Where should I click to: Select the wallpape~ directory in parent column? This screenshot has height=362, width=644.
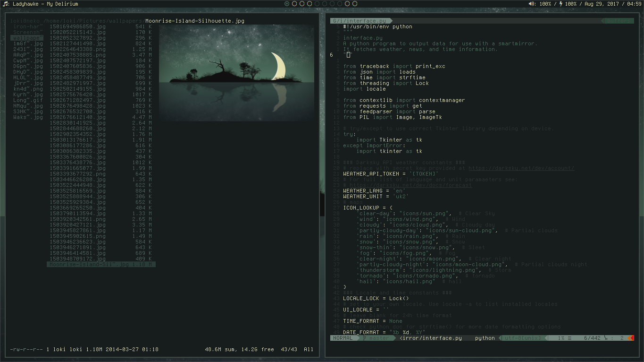[x=27, y=38]
